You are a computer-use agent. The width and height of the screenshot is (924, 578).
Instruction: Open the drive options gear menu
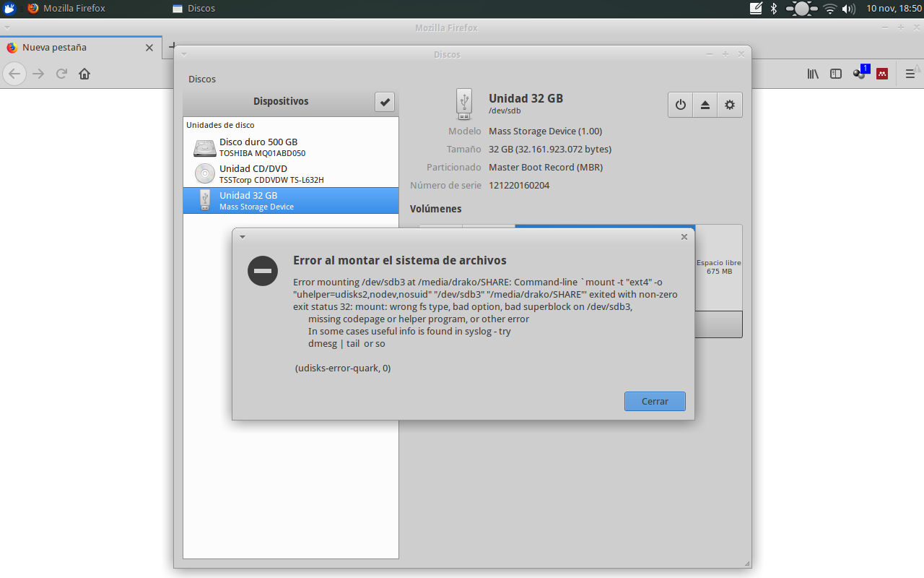(x=730, y=105)
